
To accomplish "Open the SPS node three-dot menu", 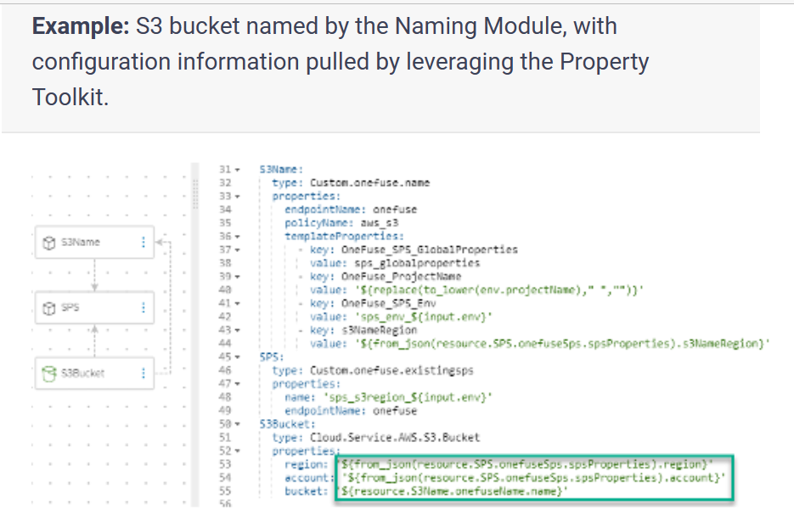I will pos(143,306).
